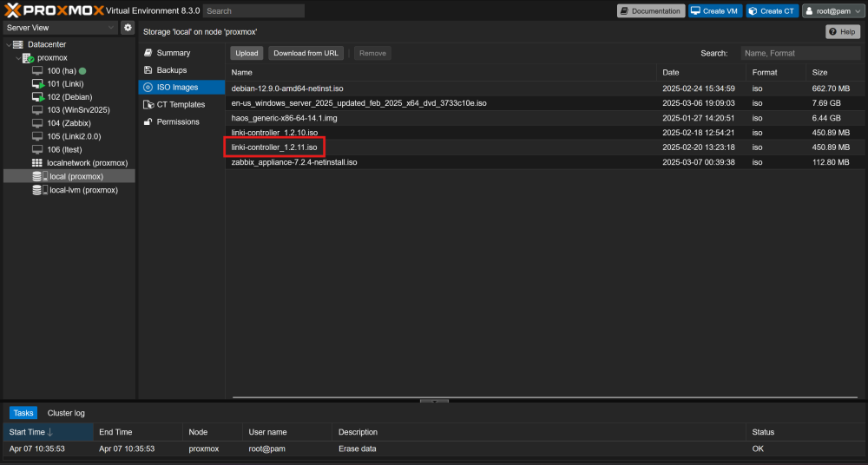The width and height of the screenshot is (868, 465).
Task: Click the running VM icon for 101 (Linki)
Action: (x=37, y=84)
